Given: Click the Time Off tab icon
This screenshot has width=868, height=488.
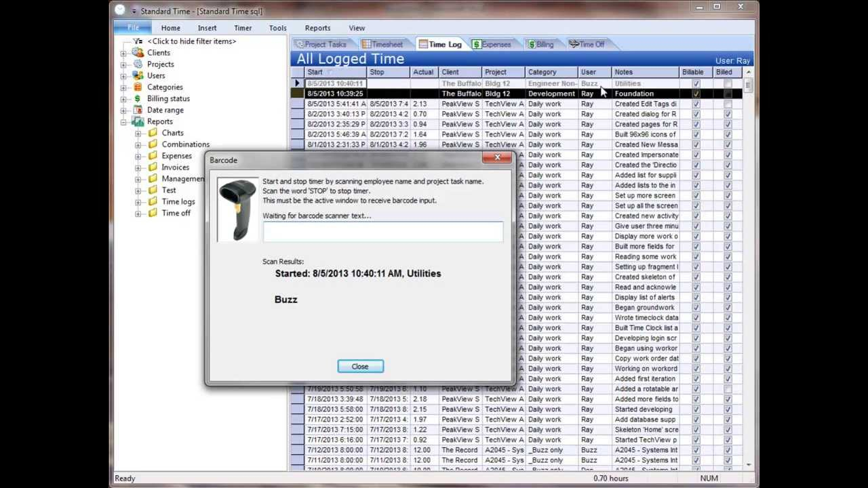Looking at the screenshot, I should 574,44.
